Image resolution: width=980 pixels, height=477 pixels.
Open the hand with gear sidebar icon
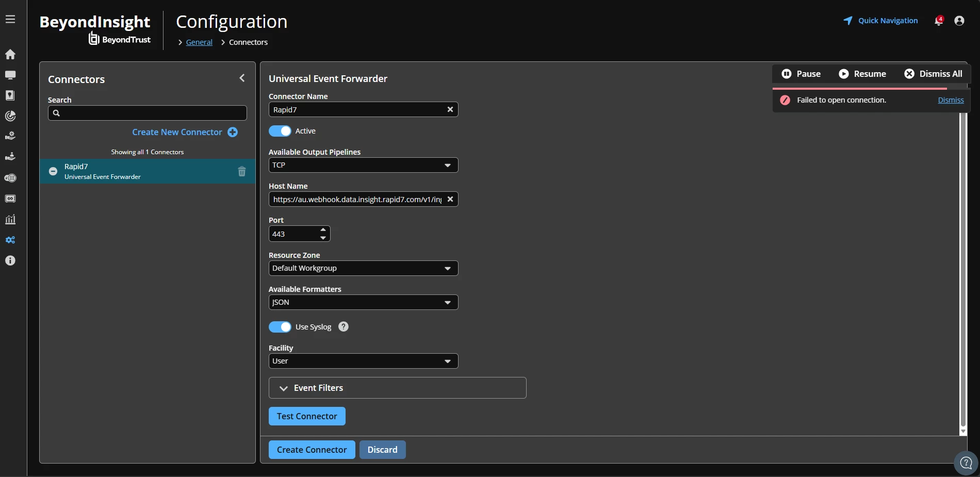coord(10,136)
